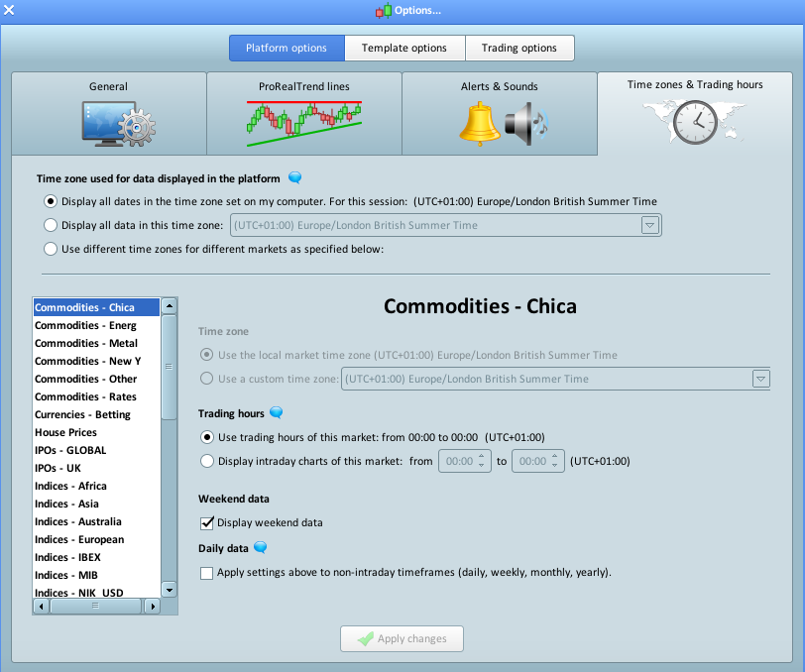
Task: Select 'Indices - Australia' in market list
Action: pyautogui.click(x=96, y=521)
